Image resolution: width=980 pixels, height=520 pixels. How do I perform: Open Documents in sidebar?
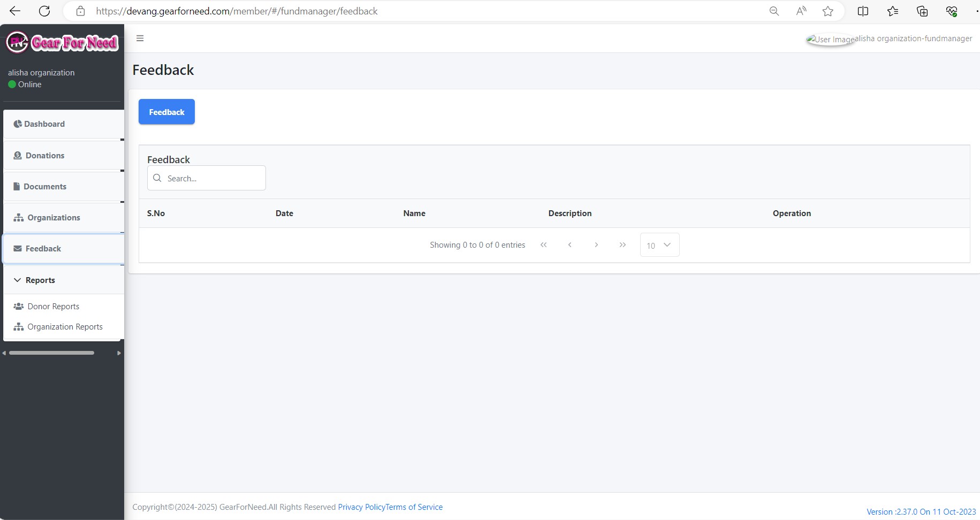click(64, 187)
